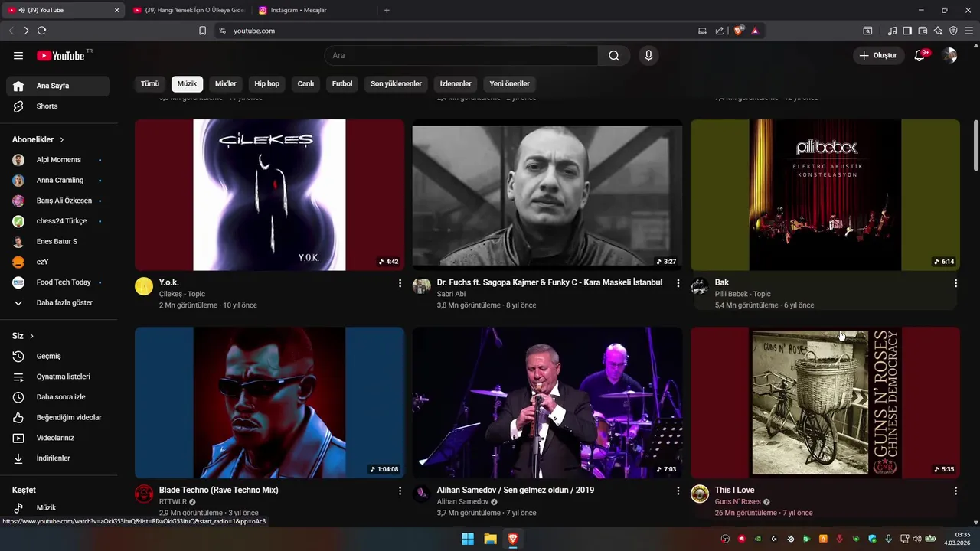Click the Oluştur create button
Image resolution: width=980 pixels, height=551 pixels.
(878, 56)
